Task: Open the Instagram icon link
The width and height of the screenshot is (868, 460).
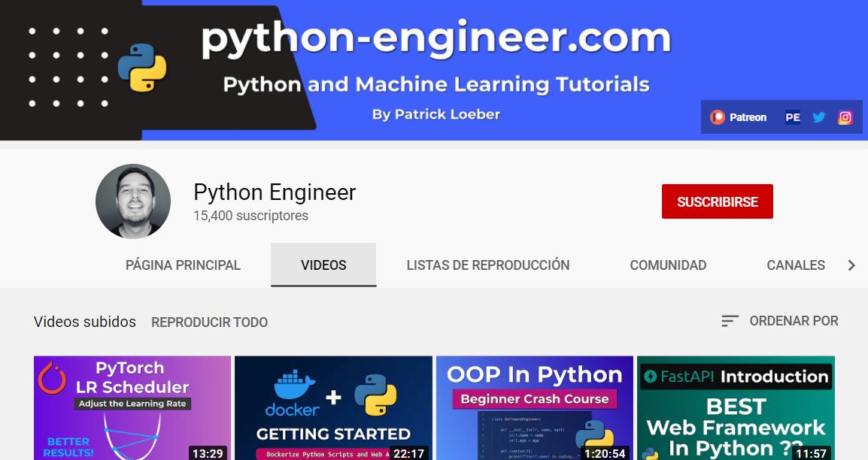Action: (845, 117)
